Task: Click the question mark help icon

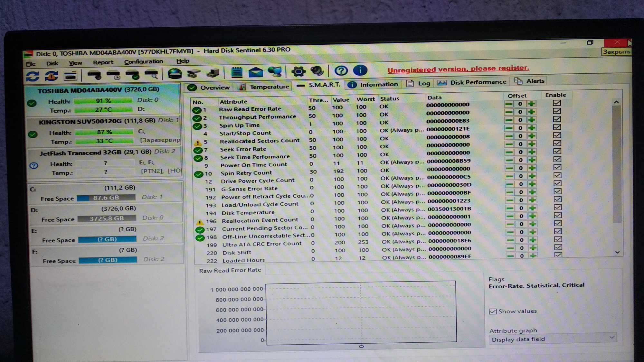Action: (341, 70)
